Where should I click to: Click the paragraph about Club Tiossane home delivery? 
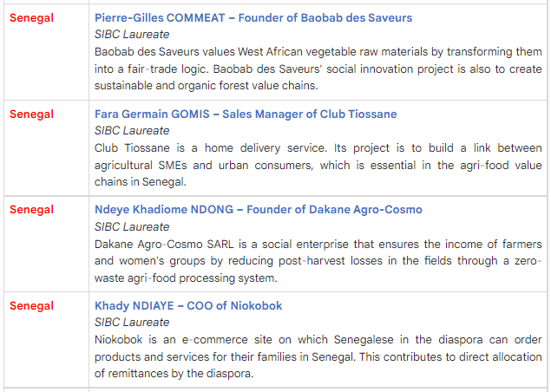pyautogui.click(x=318, y=165)
